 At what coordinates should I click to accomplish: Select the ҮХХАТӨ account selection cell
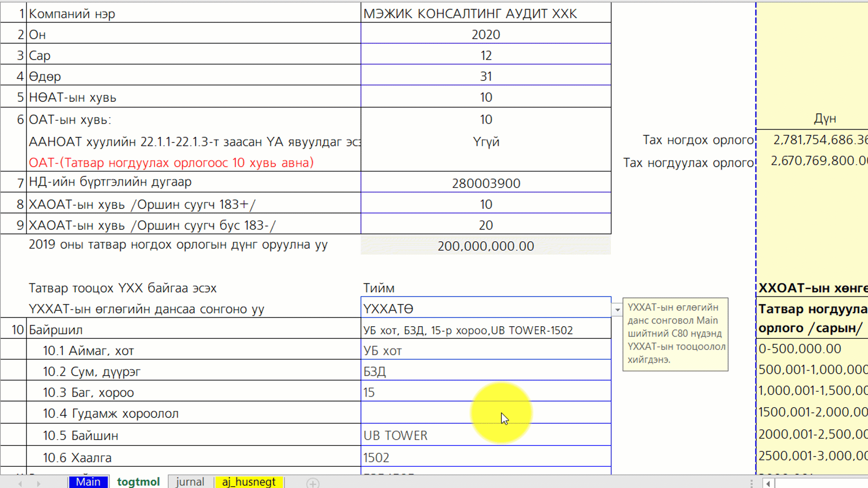point(486,309)
